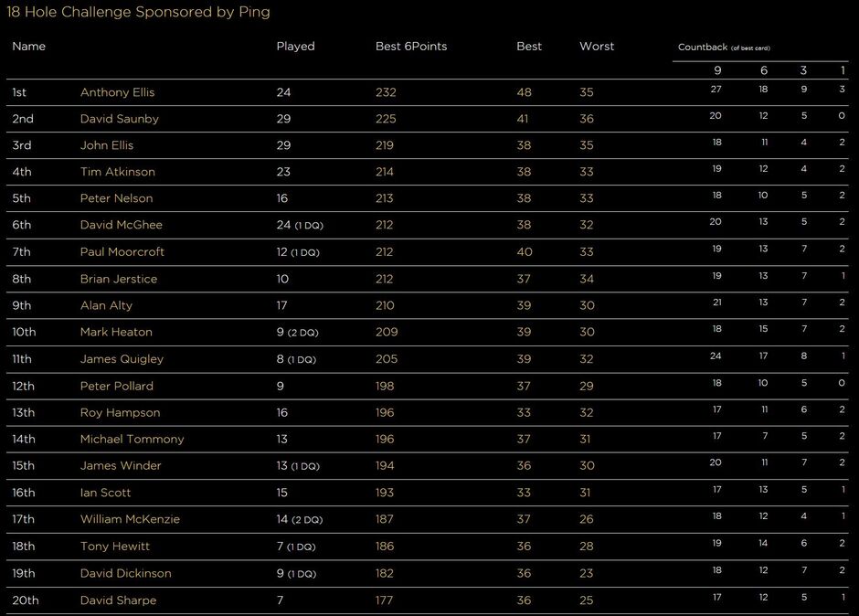Image resolution: width=859 pixels, height=616 pixels.
Task: Click Peter Nelson name link
Action: pos(117,197)
